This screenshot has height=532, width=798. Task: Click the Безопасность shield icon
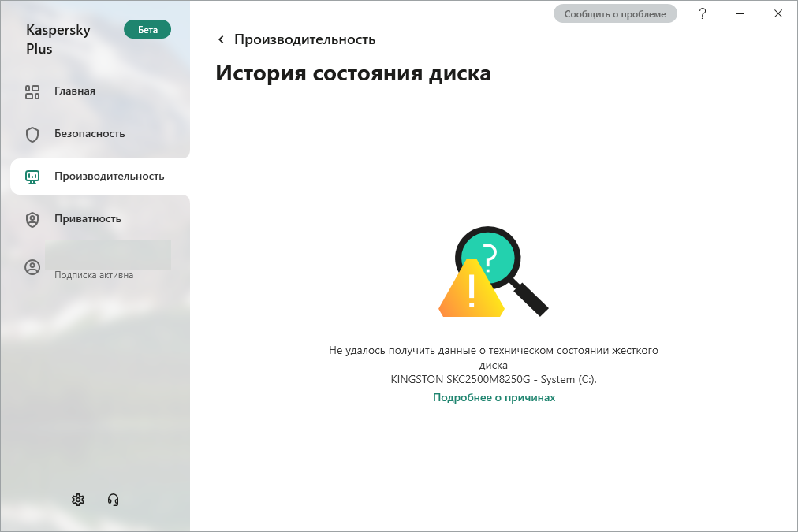(32, 134)
